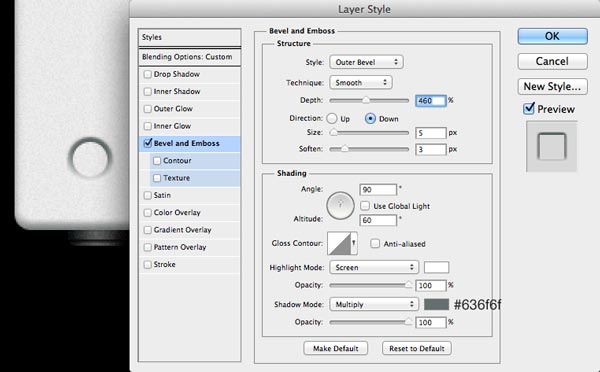Enable the Gradient Overlay checkbox
Viewport: 600px width, 372px height.
(x=147, y=230)
